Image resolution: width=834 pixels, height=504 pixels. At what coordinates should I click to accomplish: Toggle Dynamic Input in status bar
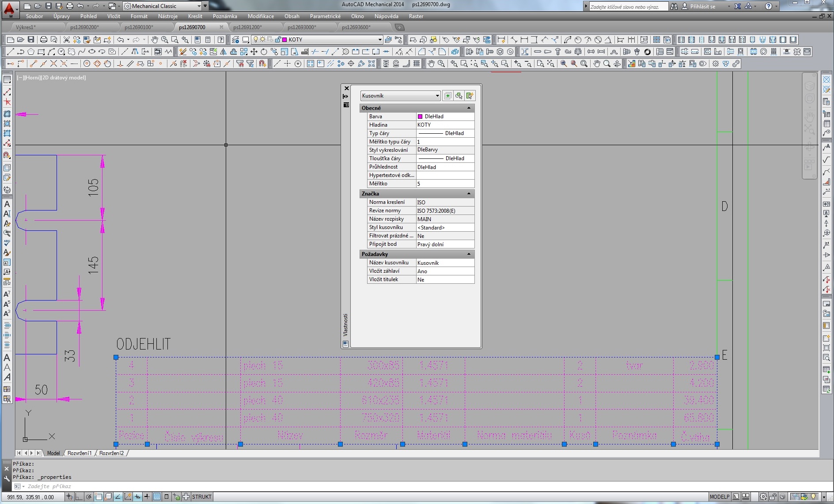137,497
